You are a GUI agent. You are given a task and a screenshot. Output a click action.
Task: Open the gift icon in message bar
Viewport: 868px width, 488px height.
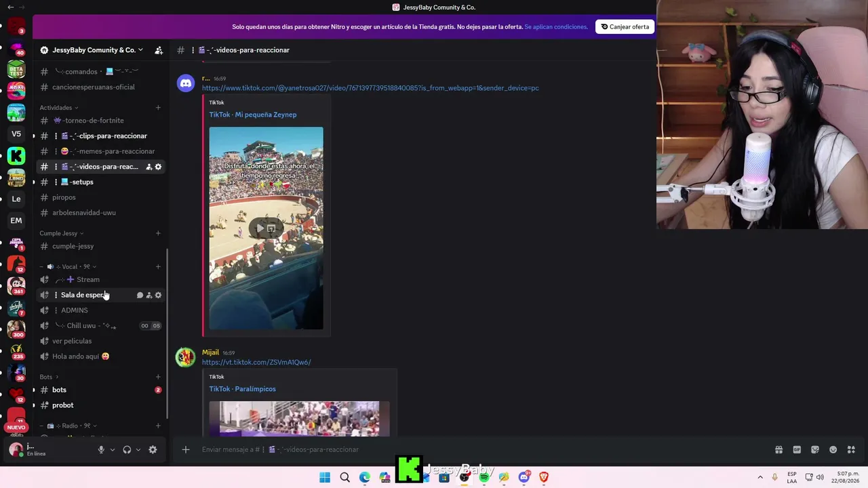pos(778,449)
